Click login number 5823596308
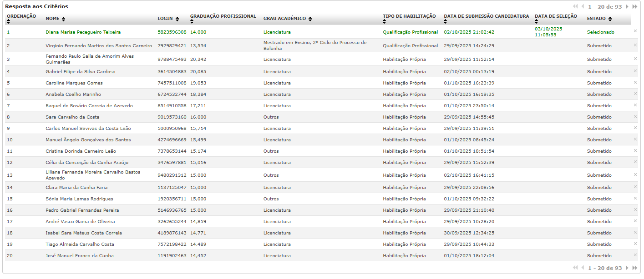Image resolution: width=644 pixels, height=279 pixels. pos(172,32)
